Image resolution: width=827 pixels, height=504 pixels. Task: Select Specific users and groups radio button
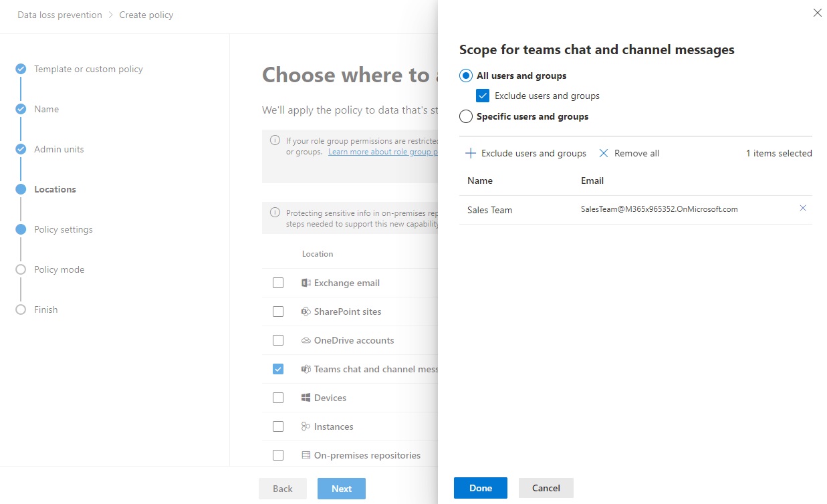point(466,116)
